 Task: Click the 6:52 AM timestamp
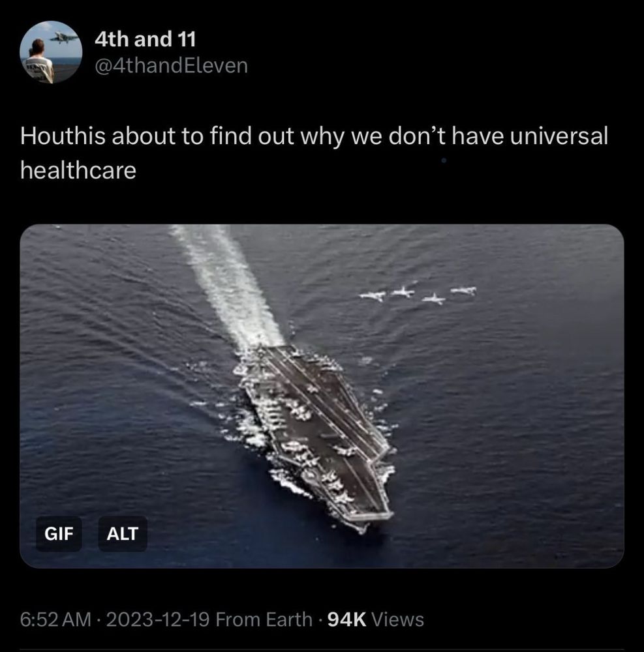tap(55, 619)
